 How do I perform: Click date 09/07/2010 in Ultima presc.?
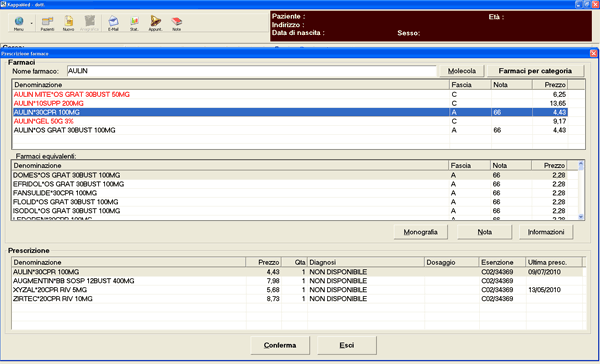click(x=544, y=272)
